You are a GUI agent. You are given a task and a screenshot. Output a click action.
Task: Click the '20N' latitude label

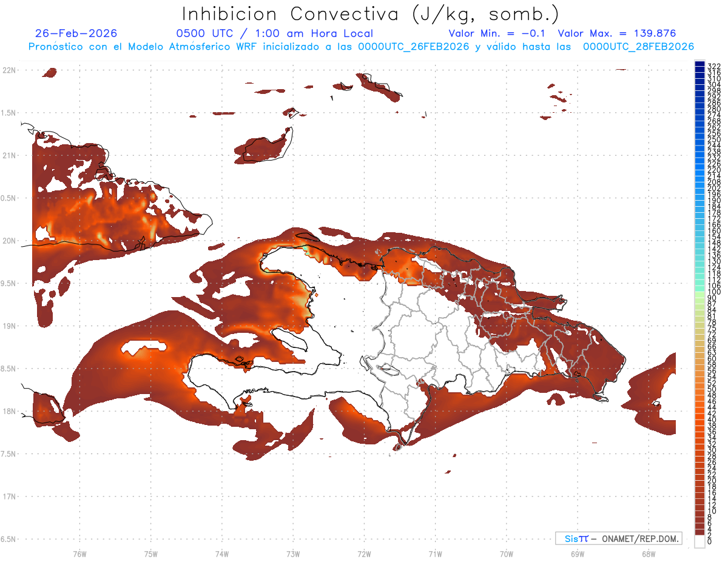point(10,241)
